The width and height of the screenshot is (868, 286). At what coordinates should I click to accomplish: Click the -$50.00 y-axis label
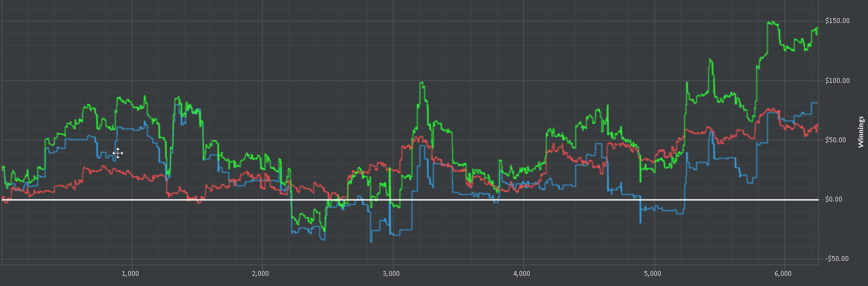coord(837,259)
